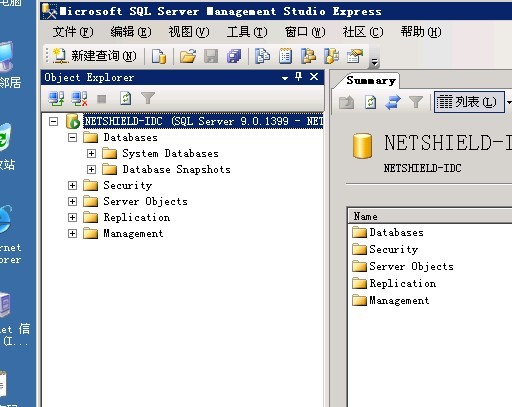Click Connect icon in Object Explorer
512x407 pixels.
(56, 99)
